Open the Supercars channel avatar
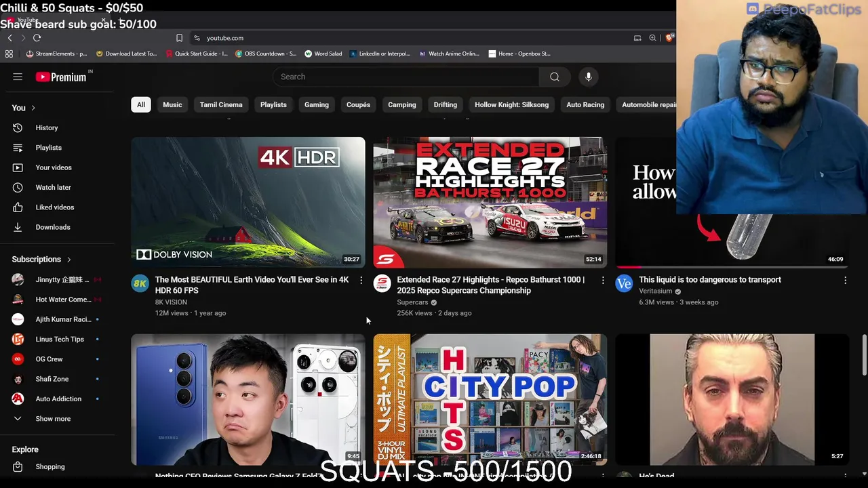The image size is (868, 488). point(382,283)
